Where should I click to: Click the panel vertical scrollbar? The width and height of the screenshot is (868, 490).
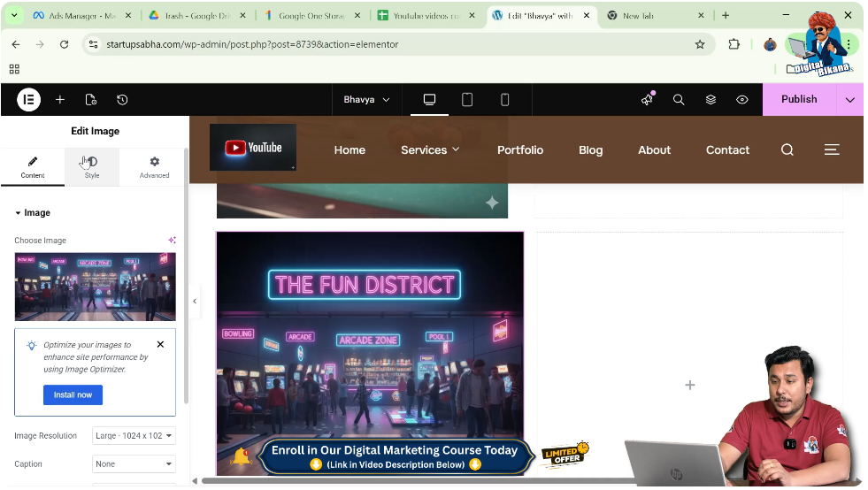point(186,276)
